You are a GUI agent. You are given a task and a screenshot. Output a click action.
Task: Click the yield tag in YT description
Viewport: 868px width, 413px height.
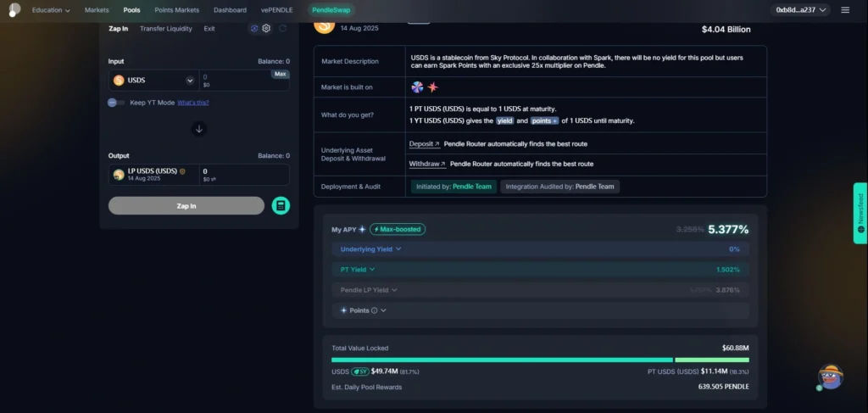[505, 120]
